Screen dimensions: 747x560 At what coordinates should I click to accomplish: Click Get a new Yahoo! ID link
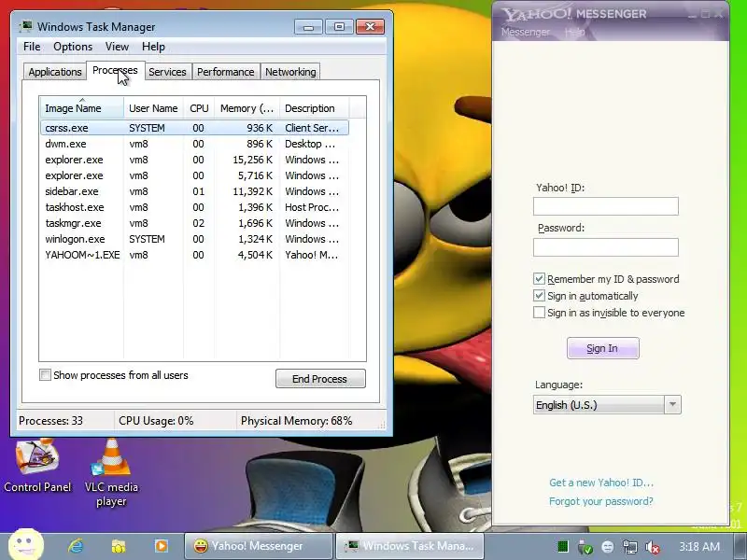pyautogui.click(x=601, y=483)
